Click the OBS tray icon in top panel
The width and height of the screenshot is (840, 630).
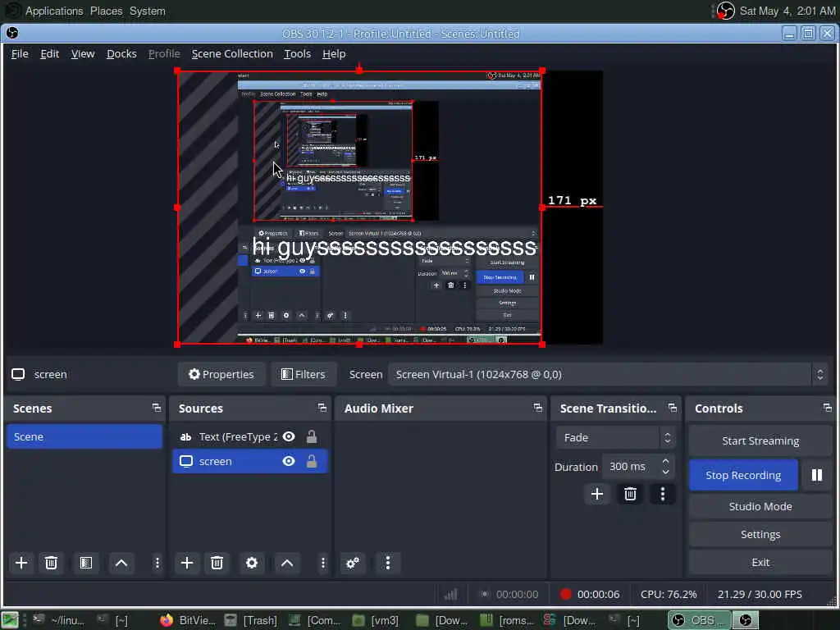[x=725, y=11]
